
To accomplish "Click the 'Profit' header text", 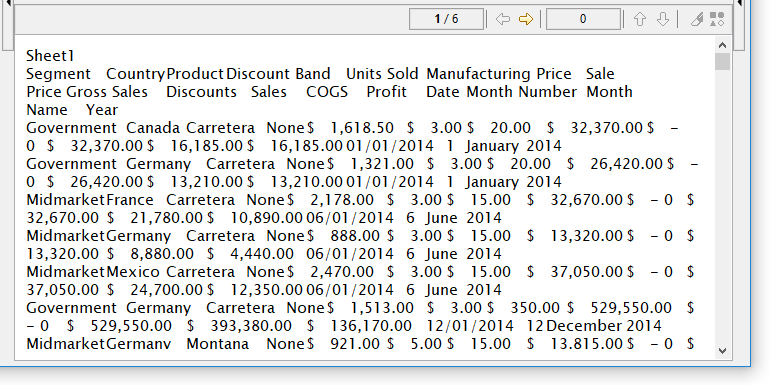I will point(387,92).
